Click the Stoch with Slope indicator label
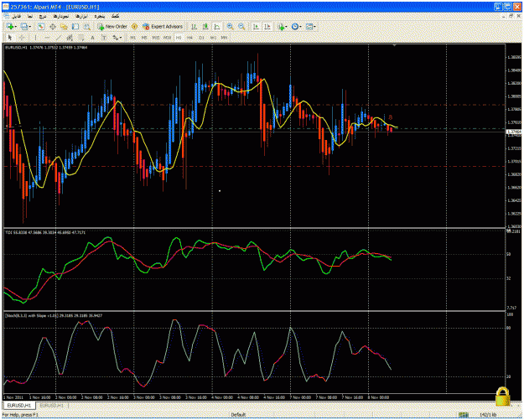The height and width of the screenshot is (420, 524). 54,315
